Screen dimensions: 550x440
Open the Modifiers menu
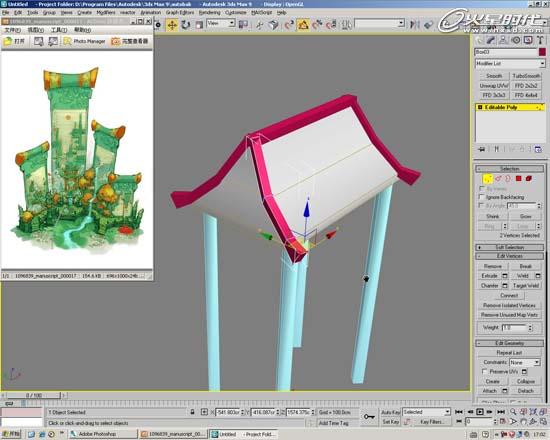click(x=106, y=12)
